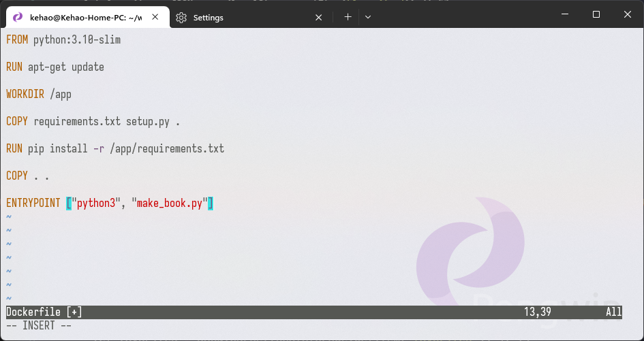Click the '-- INSERT --' mode indicator

39,326
